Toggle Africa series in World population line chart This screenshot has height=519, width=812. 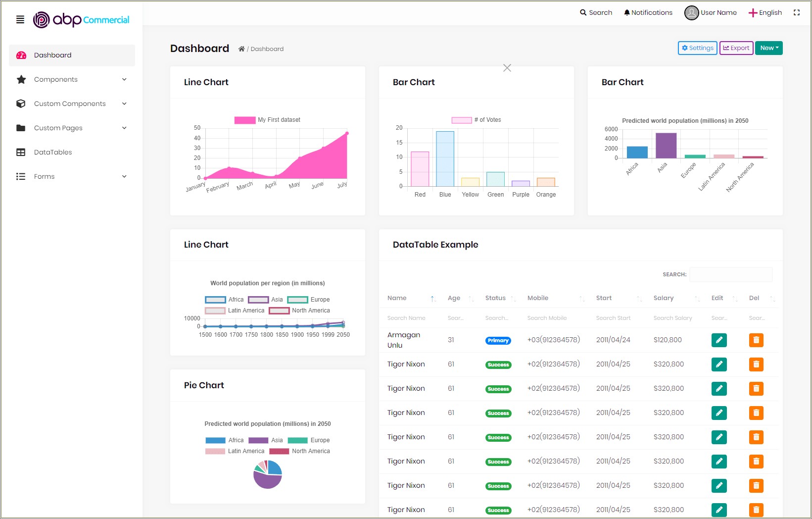pos(224,300)
